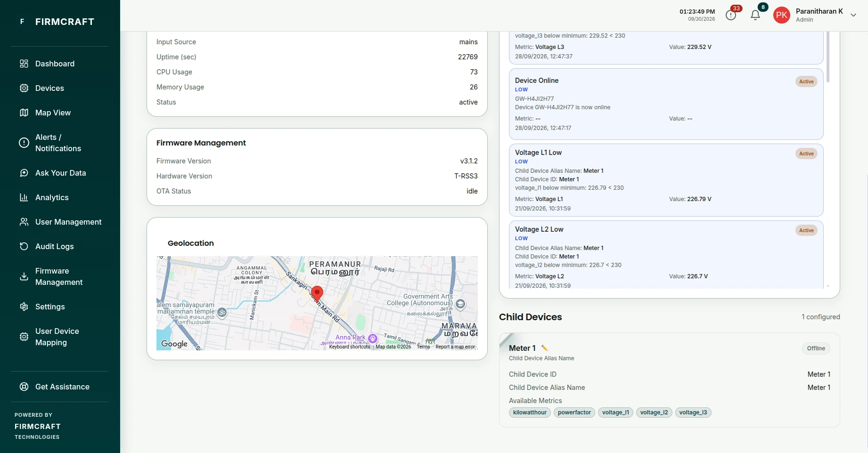Viewport: 868px width, 453px height.
Task: Click Report a map error link
Action: (455, 347)
